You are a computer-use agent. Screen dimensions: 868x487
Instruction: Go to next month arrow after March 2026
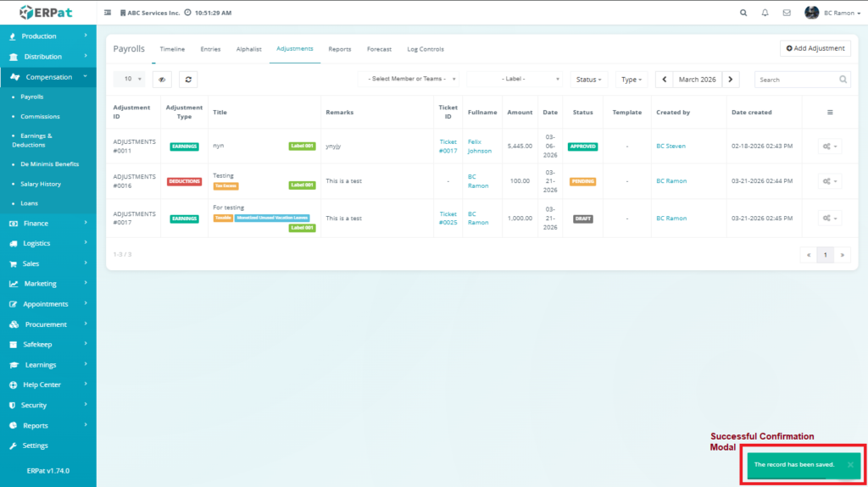pos(732,79)
